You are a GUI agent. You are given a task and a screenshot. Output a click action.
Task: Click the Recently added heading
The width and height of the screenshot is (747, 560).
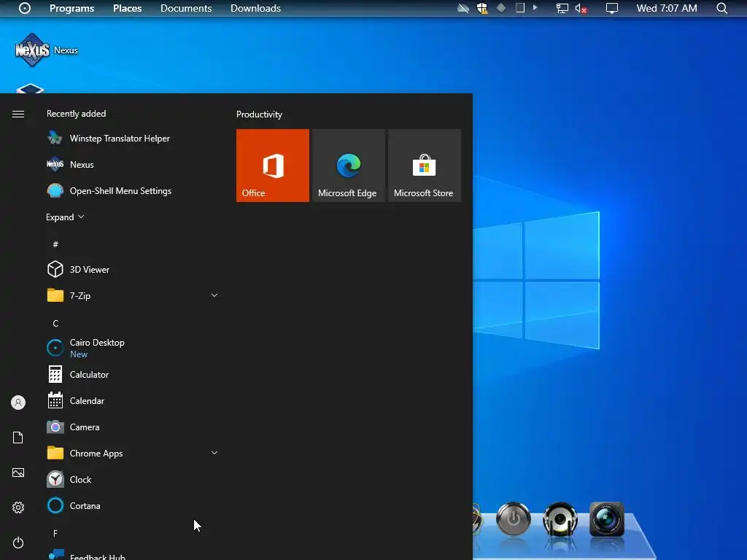coord(76,113)
